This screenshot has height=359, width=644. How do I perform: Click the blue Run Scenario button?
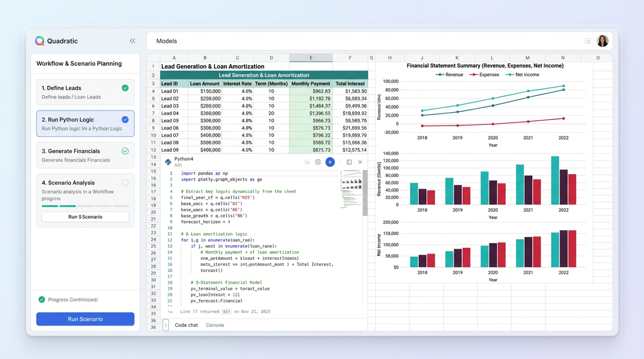coord(86,319)
